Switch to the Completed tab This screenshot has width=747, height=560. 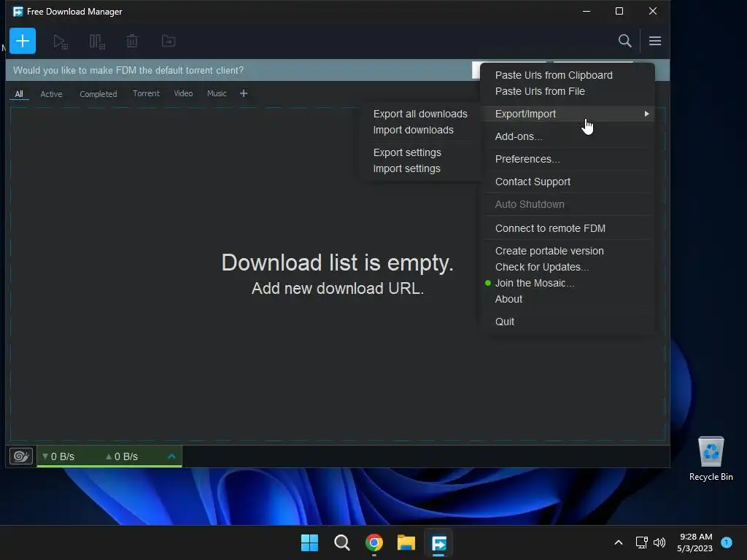[98, 94]
